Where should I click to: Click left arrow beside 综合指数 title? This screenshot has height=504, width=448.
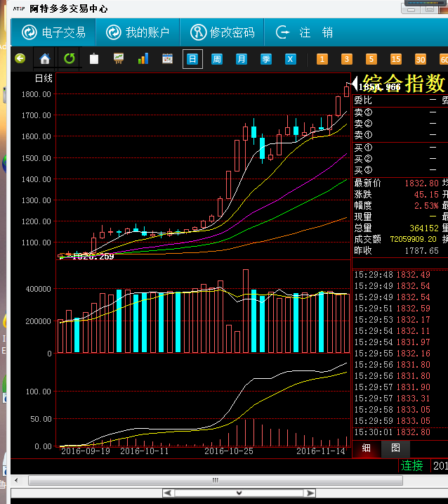point(355,83)
